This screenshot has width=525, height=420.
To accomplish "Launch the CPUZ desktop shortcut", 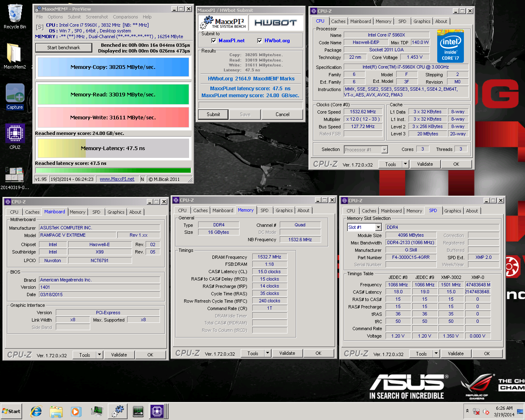I will (x=15, y=137).
